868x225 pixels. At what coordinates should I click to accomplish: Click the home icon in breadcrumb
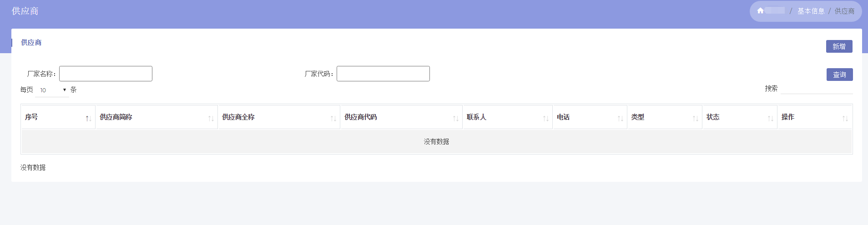click(760, 11)
